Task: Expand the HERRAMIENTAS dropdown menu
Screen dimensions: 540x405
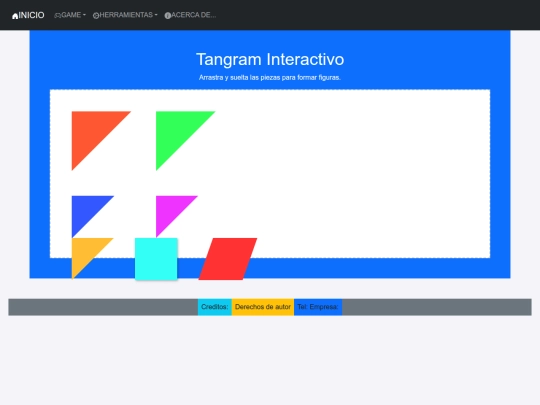Action: pyautogui.click(x=125, y=15)
